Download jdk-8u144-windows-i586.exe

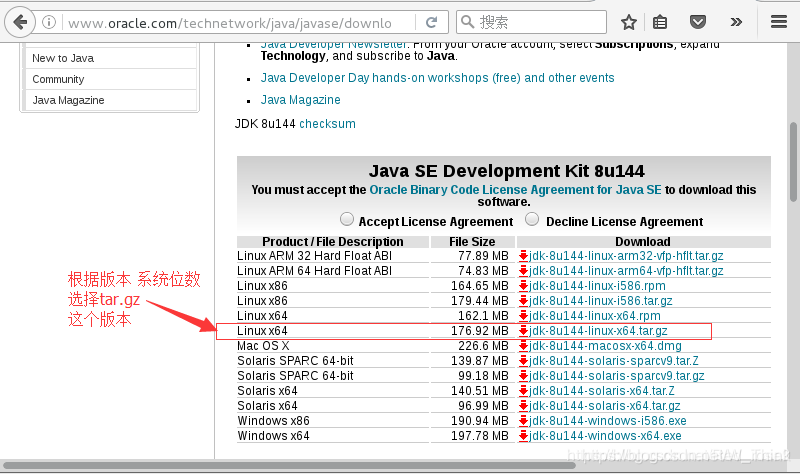[608, 421]
